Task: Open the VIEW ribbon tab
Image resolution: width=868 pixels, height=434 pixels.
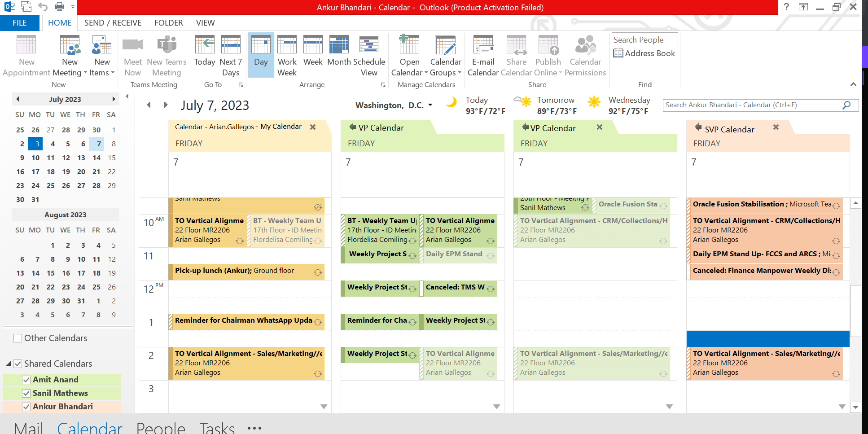Action: tap(205, 23)
